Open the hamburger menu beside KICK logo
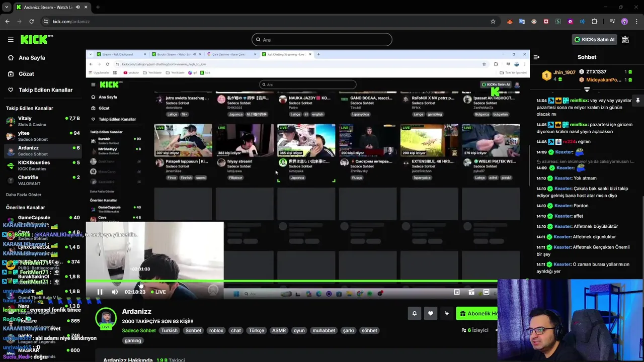This screenshot has width=644, height=362. click(x=11, y=40)
